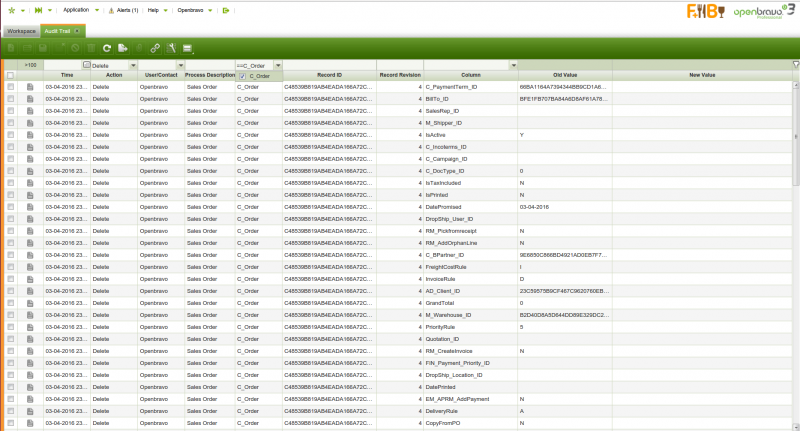Click the funnel filter icon at grid right
Image resolution: width=800 pixels, height=431 pixels.
point(795,65)
